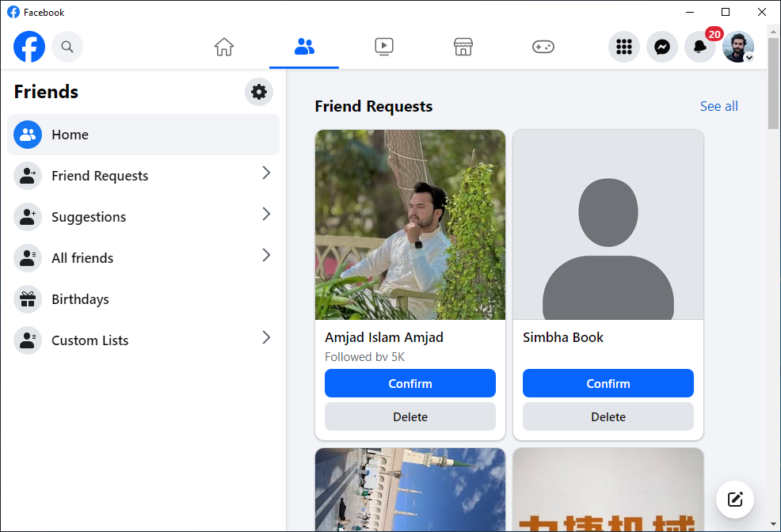Create a post with the pencil icon
Screen dimensions: 781x532
pos(735,500)
